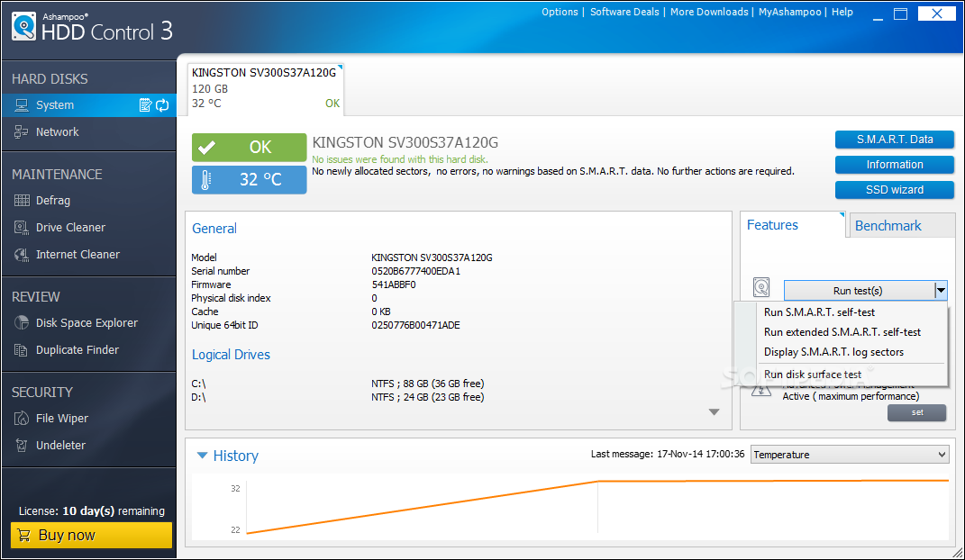Click the Duplicate Finder icon

click(x=22, y=349)
